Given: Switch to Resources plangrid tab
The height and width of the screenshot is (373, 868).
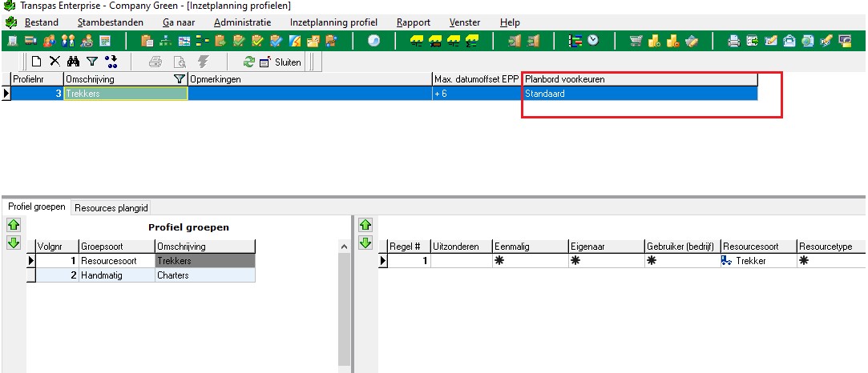Looking at the screenshot, I should (x=112, y=208).
